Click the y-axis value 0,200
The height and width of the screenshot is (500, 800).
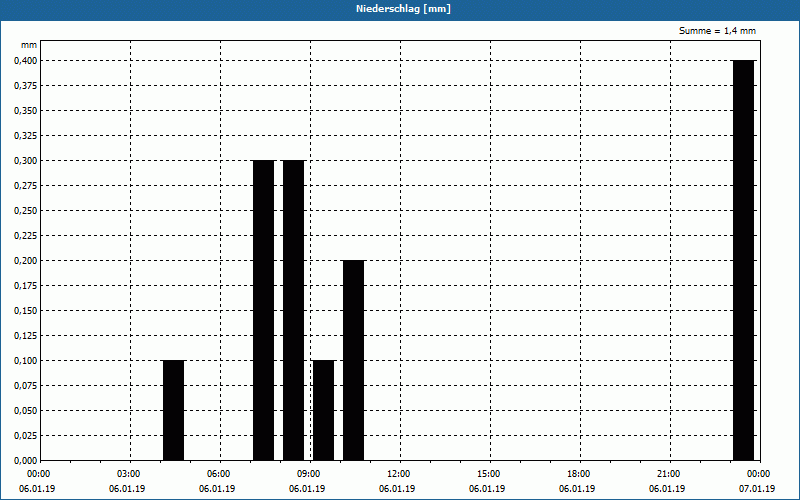point(26,261)
